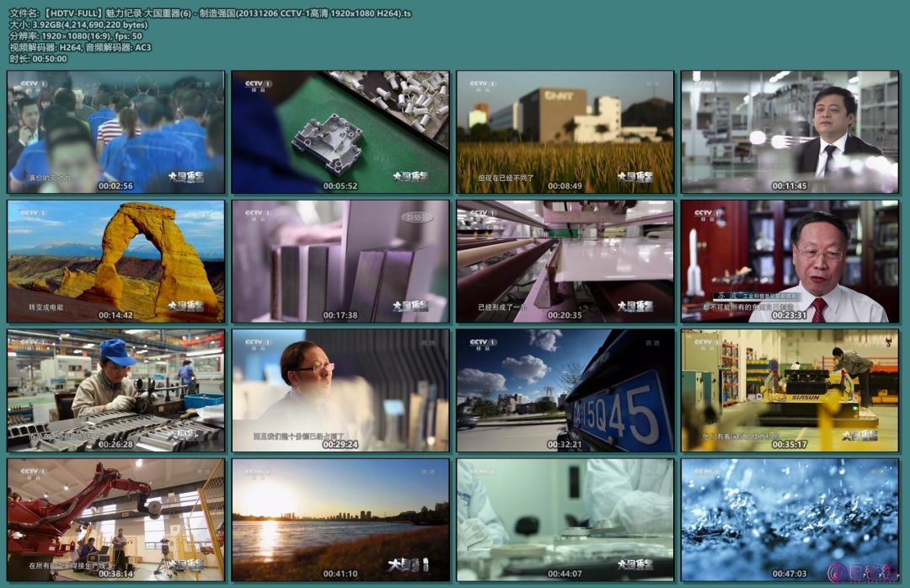Click the thumbnail timestamped 00:20:35
The image size is (910, 588).
[x=565, y=261]
